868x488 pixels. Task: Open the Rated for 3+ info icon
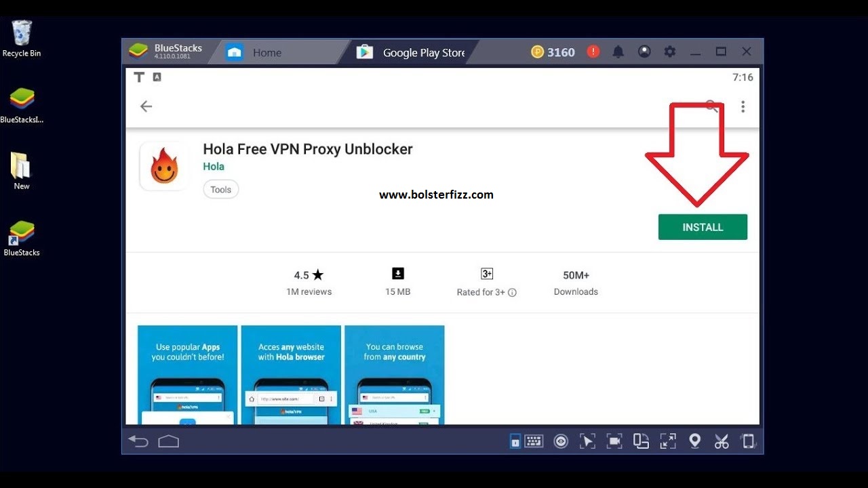[512, 293]
